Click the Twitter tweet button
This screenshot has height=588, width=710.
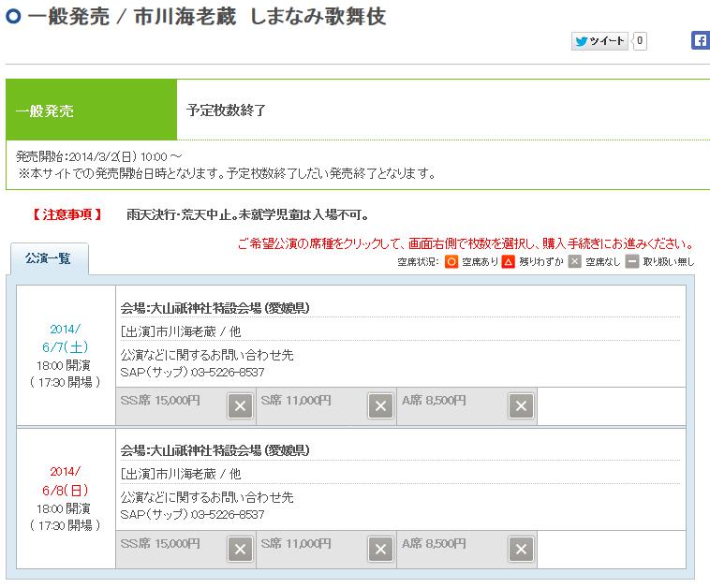tap(599, 41)
